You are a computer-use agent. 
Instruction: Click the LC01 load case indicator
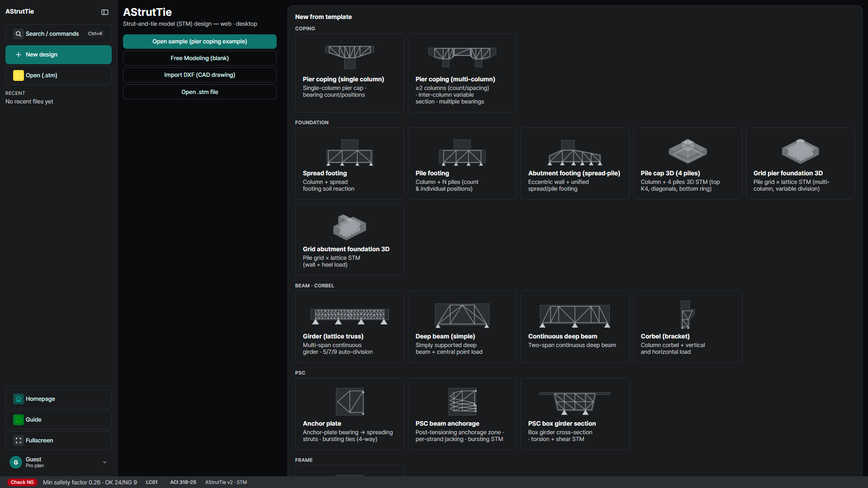[152, 483]
